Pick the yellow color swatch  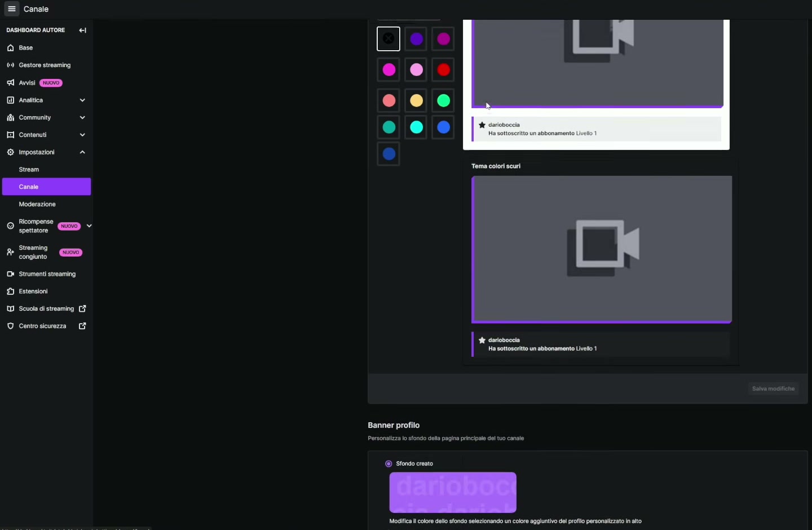(416, 101)
